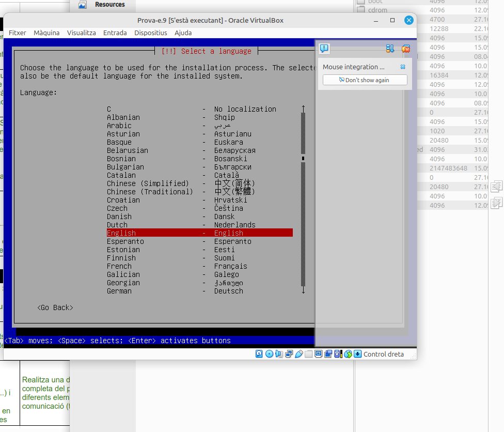Expand the Visualitza menu
Screen dimensions: 504x432
pyautogui.click(x=81, y=33)
